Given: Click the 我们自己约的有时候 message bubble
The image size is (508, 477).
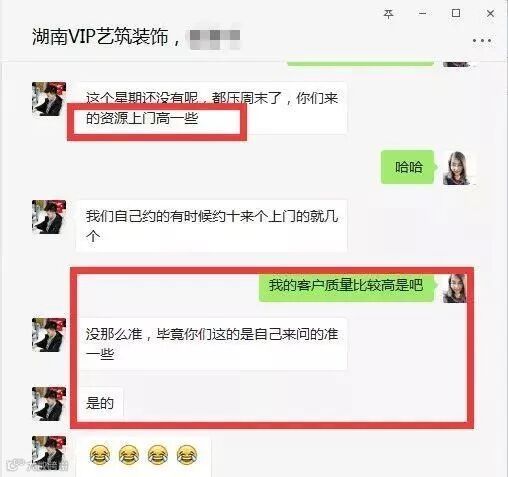Looking at the screenshot, I should coord(211,226).
